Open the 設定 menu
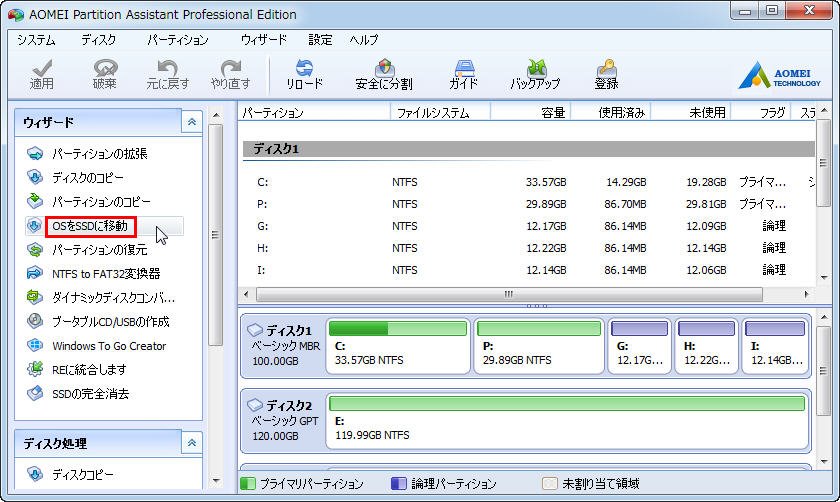 [x=320, y=40]
